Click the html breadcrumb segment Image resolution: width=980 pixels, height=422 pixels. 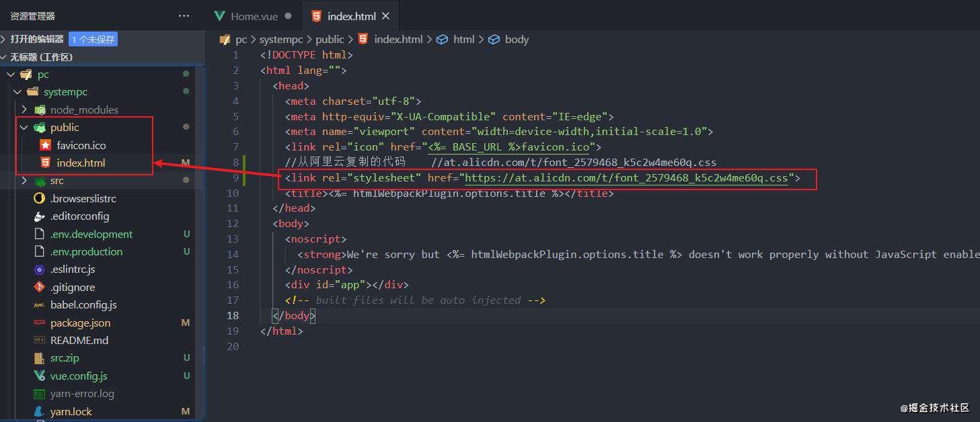point(464,40)
